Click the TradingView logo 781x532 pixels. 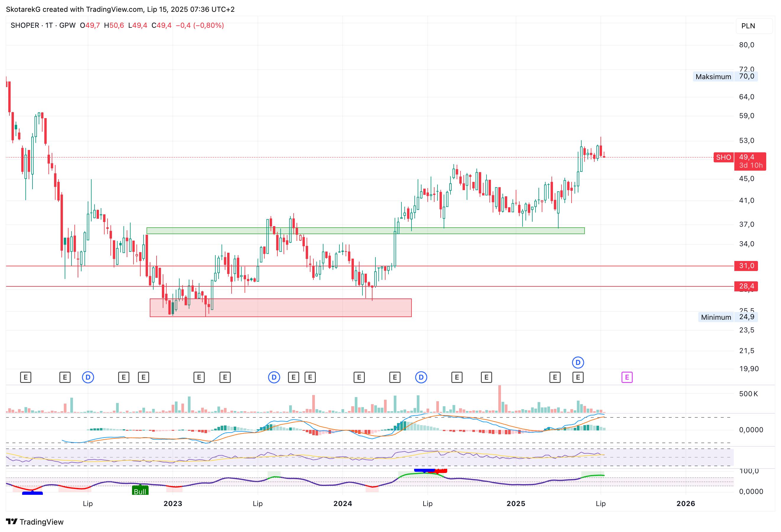[35, 522]
